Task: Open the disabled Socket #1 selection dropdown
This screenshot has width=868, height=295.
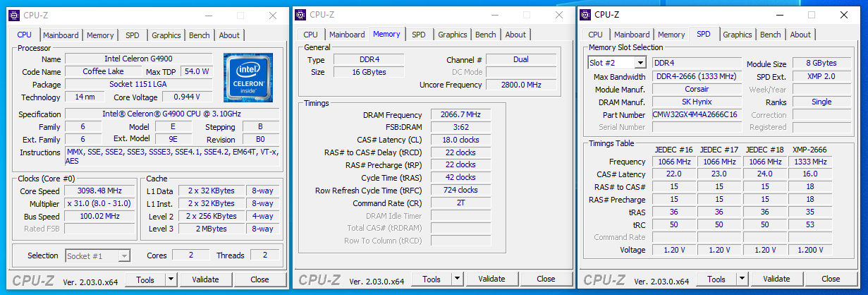Action: (98, 255)
